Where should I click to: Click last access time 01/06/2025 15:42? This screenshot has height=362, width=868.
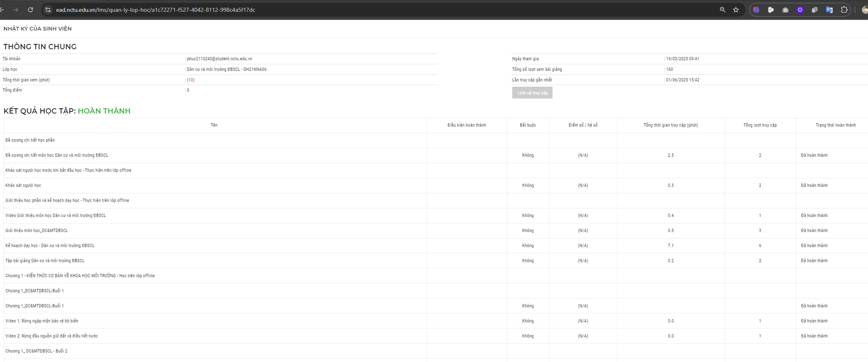[x=683, y=80]
